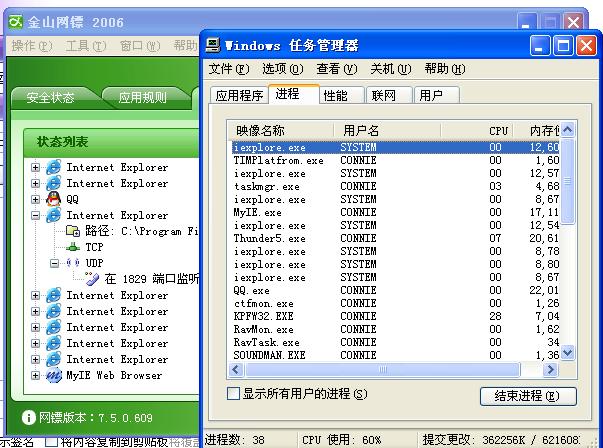This screenshot has width=603, height=448.
Task: Open the 查看(V) menu in Task Manager
Action: [x=337, y=69]
